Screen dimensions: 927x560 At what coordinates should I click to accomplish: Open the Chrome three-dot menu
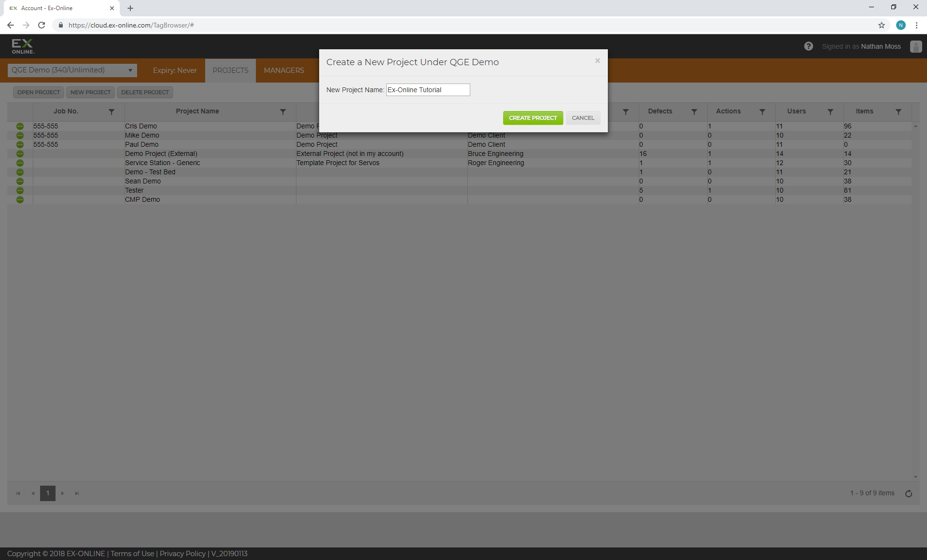click(x=916, y=25)
